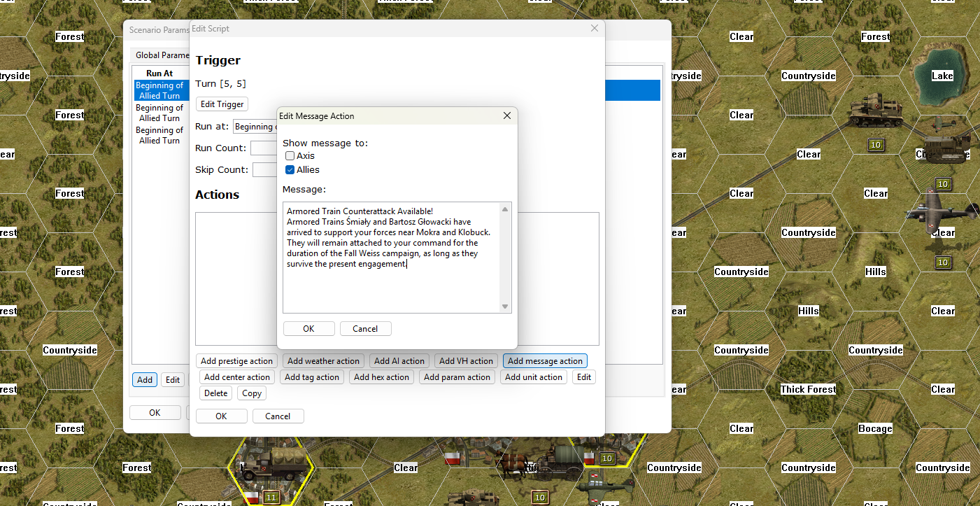Switch to the Global Parameters tab

coord(162,55)
